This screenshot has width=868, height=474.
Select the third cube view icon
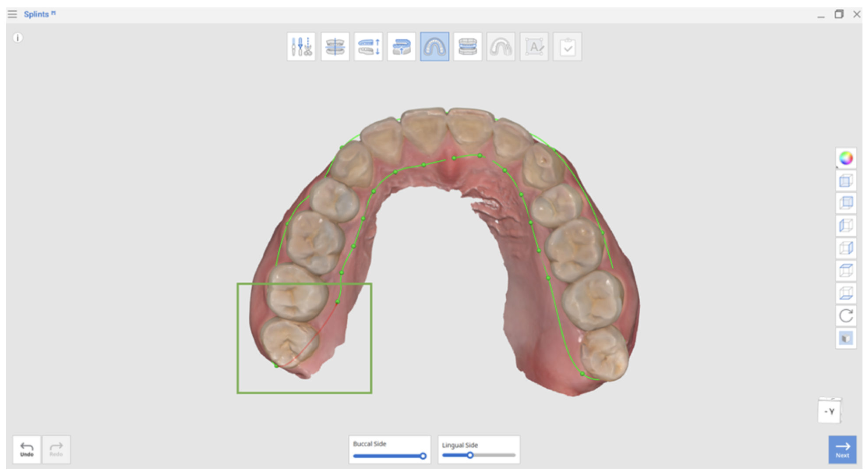tap(846, 226)
